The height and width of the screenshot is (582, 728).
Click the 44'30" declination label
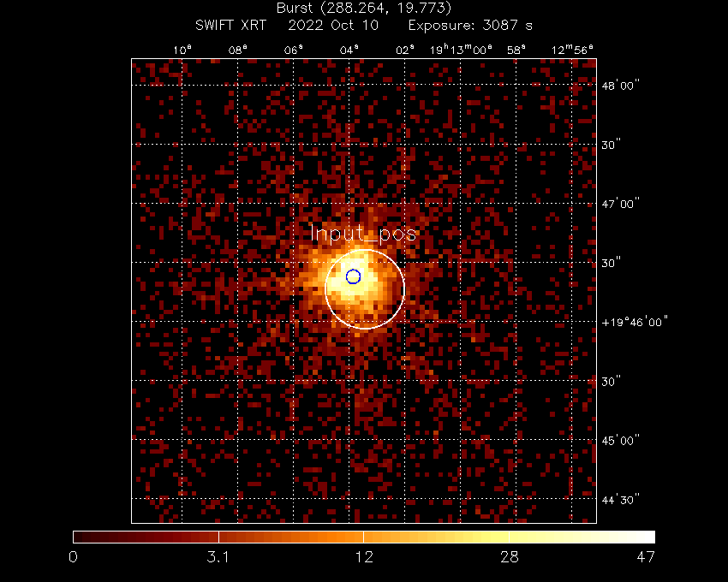click(618, 499)
